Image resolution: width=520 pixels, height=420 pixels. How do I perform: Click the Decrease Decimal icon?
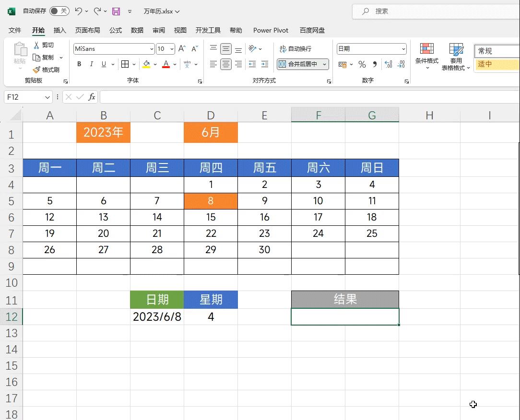click(401, 64)
